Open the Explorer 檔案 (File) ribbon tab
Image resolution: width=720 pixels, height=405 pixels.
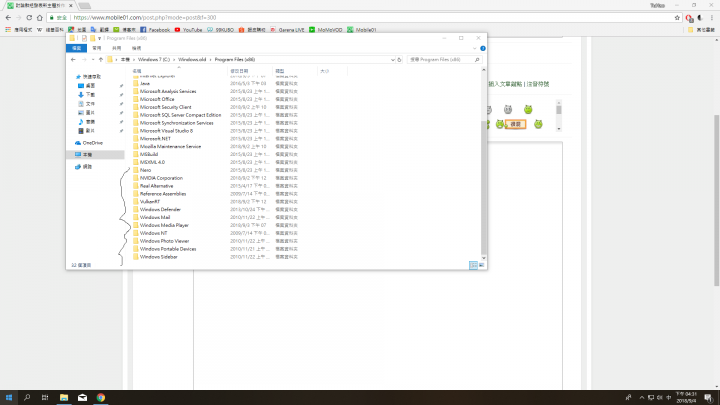[76, 48]
